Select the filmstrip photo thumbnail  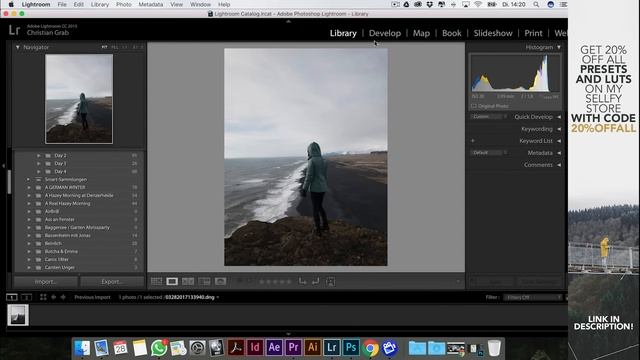point(18,315)
